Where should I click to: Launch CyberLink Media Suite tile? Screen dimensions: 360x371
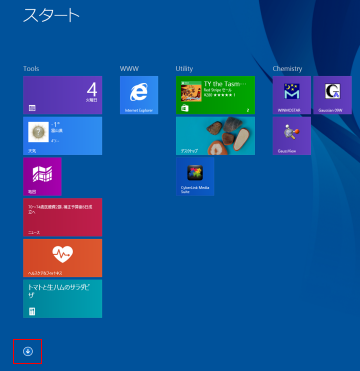click(x=195, y=176)
